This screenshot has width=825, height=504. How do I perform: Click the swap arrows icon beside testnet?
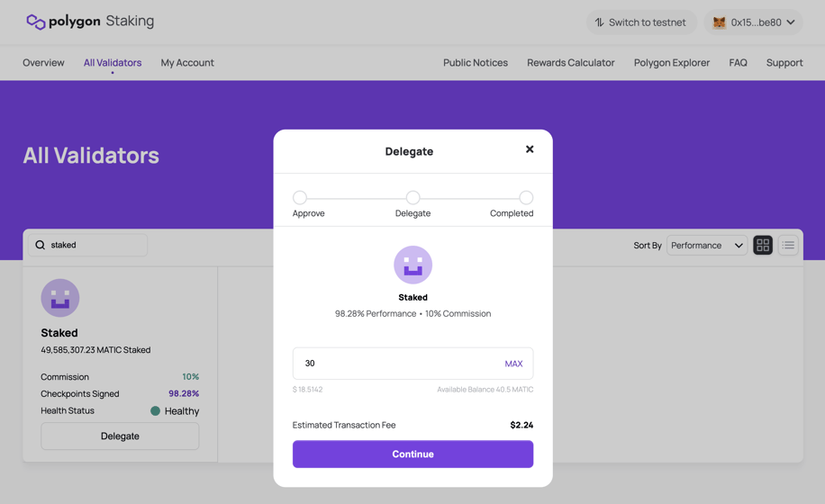point(599,22)
